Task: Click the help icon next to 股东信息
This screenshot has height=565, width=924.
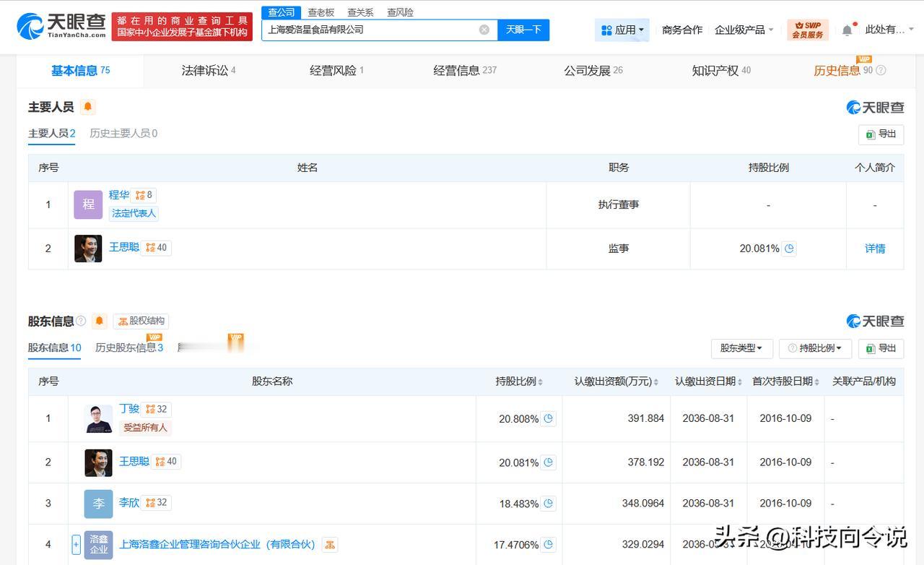Action: tap(81, 321)
